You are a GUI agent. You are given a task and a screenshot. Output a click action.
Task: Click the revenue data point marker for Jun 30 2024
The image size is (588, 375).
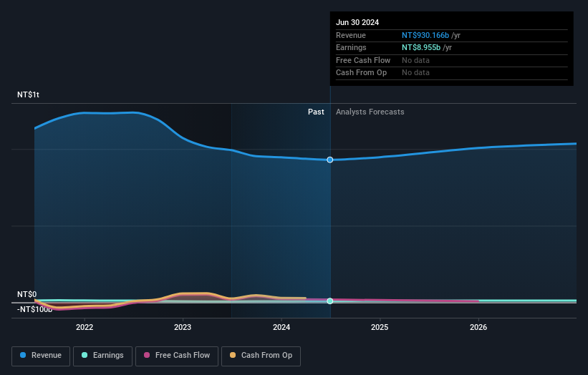pyautogui.click(x=330, y=160)
